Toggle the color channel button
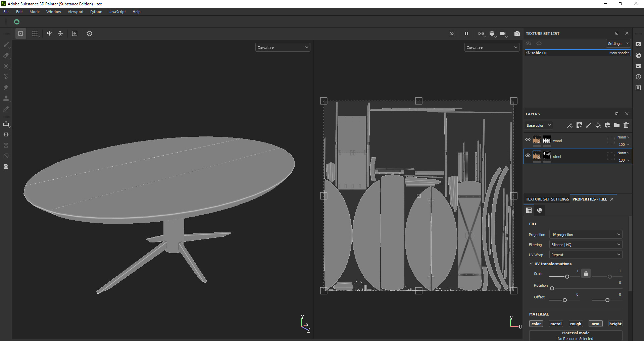This screenshot has width=644, height=341. [x=536, y=324]
